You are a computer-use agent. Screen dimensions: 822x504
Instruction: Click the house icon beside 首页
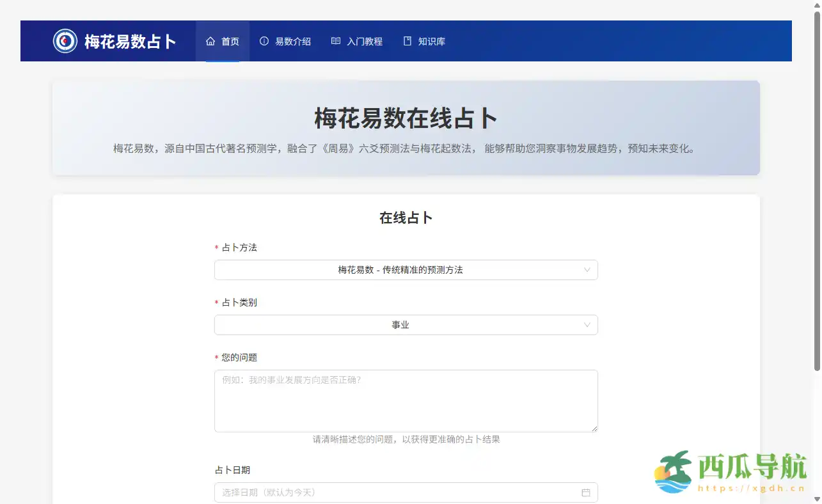(x=210, y=41)
